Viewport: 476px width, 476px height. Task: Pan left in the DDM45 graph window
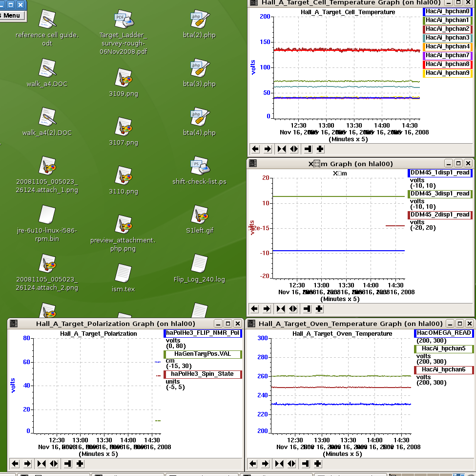pos(254,309)
